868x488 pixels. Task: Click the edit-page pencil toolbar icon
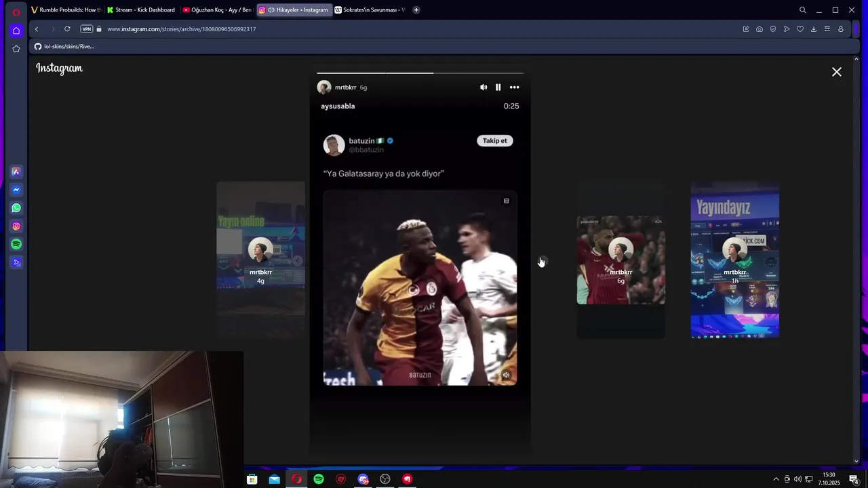pos(746,29)
